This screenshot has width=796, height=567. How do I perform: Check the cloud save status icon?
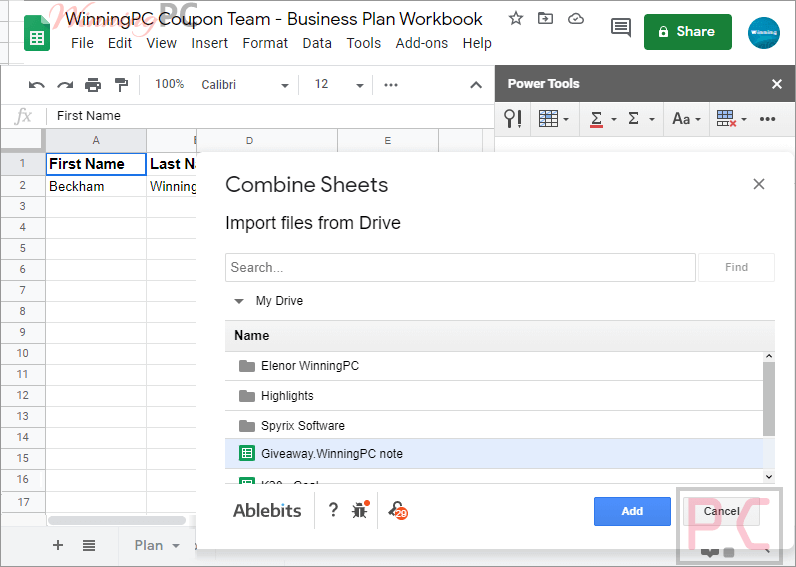coord(576,19)
